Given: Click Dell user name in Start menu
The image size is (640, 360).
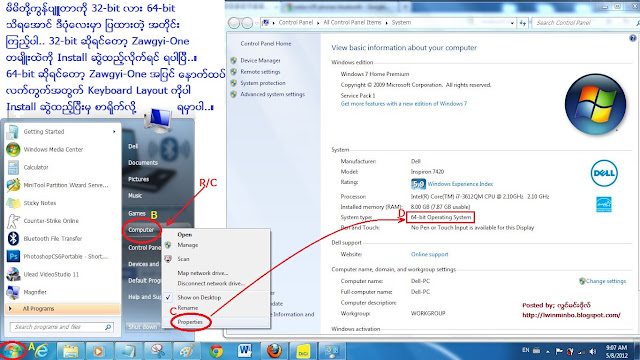Looking at the screenshot, I should click(x=133, y=146).
